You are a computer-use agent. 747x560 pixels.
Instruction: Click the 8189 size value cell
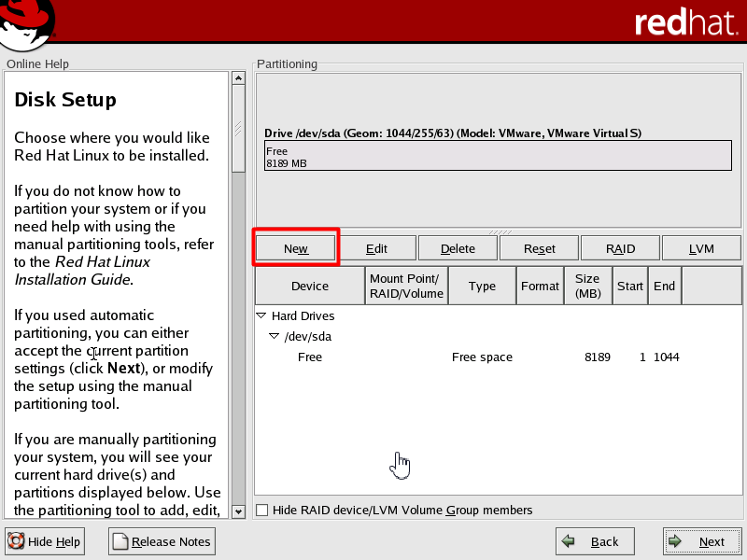598,357
